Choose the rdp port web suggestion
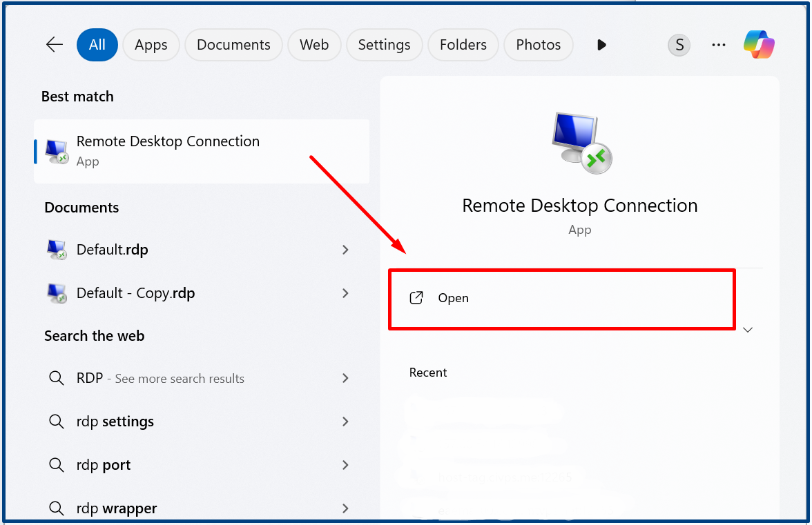 pos(202,465)
